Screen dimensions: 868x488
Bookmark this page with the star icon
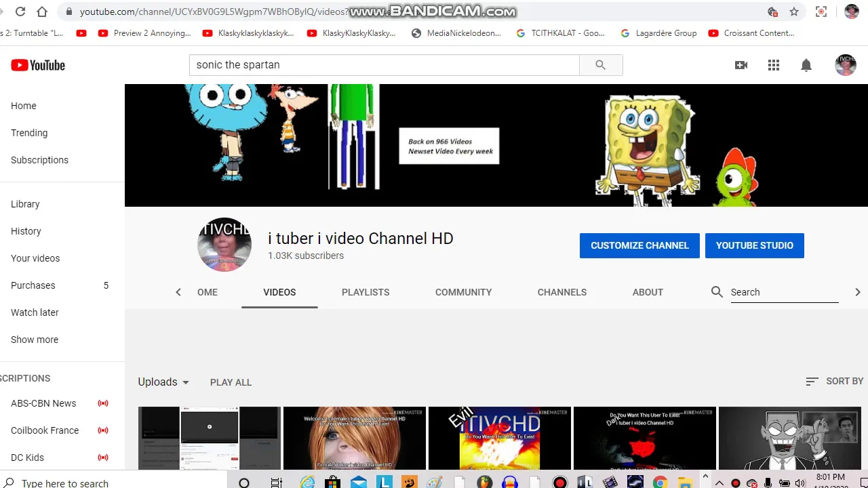click(x=794, y=12)
